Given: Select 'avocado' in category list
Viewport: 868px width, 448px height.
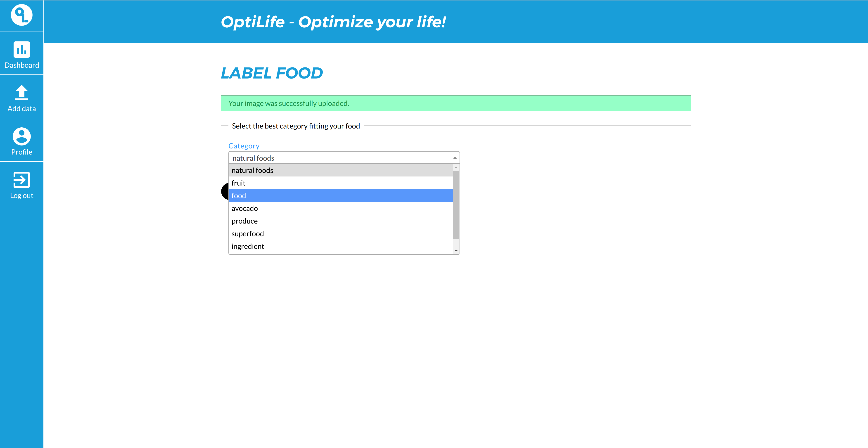Looking at the screenshot, I should pyautogui.click(x=341, y=208).
